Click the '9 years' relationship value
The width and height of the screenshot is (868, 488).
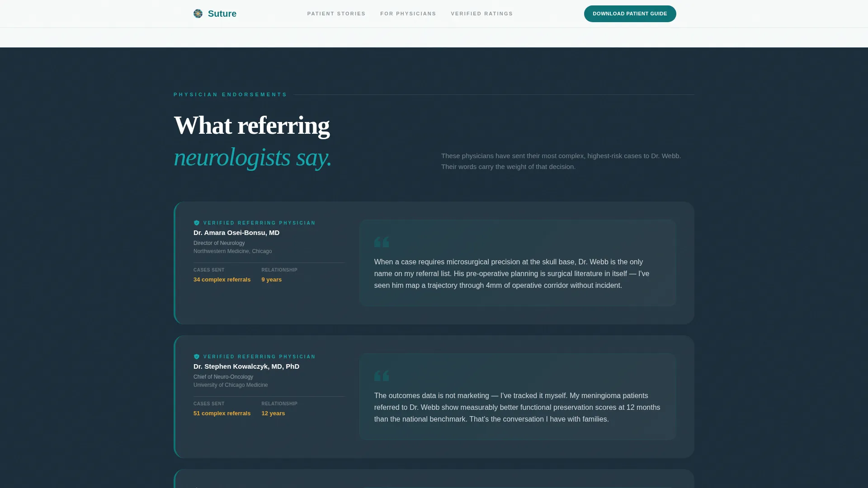tap(272, 280)
